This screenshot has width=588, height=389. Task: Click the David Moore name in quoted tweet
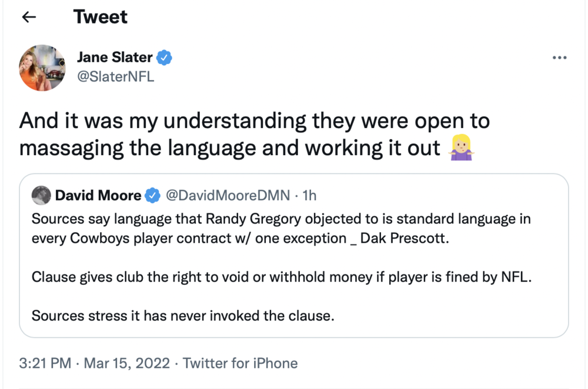(98, 195)
